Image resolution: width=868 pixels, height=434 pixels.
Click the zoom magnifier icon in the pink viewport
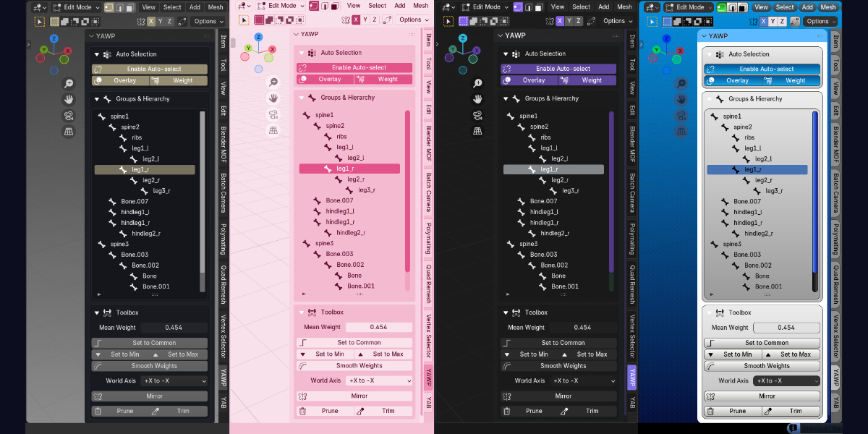click(x=273, y=82)
